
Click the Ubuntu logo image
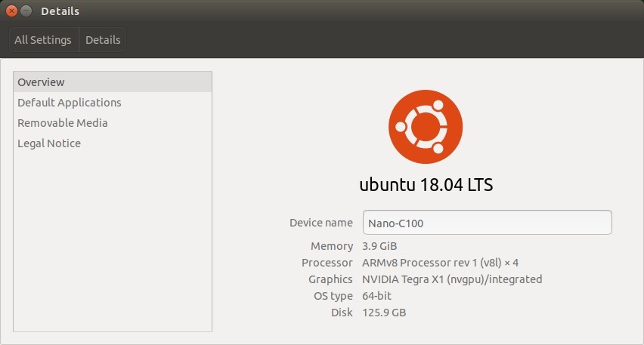(x=426, y=127)
